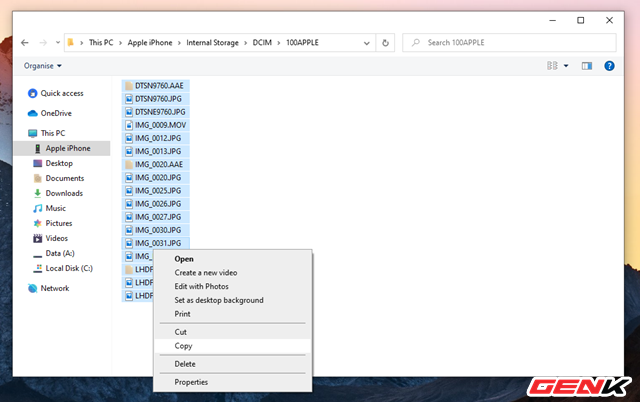Choose Edit with Photos option
The image size is (640, 402).
coord(201,286)
